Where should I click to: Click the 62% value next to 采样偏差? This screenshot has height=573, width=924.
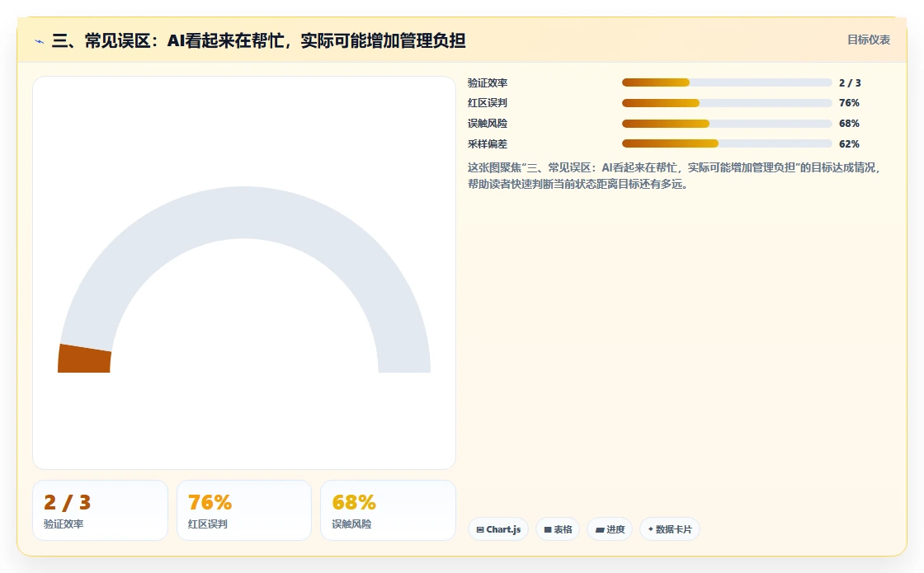[849, 143]
